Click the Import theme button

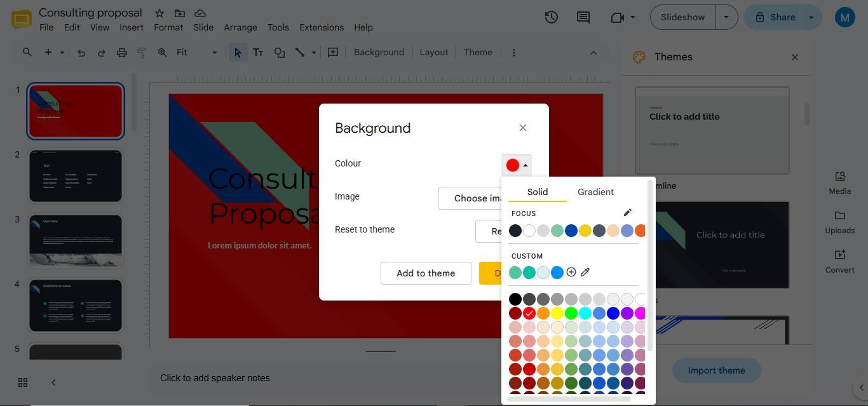coord(716,370)
